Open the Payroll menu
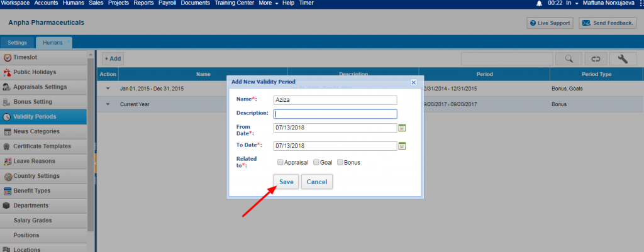Viewport: 644px width, 252px height. point(167,3)
